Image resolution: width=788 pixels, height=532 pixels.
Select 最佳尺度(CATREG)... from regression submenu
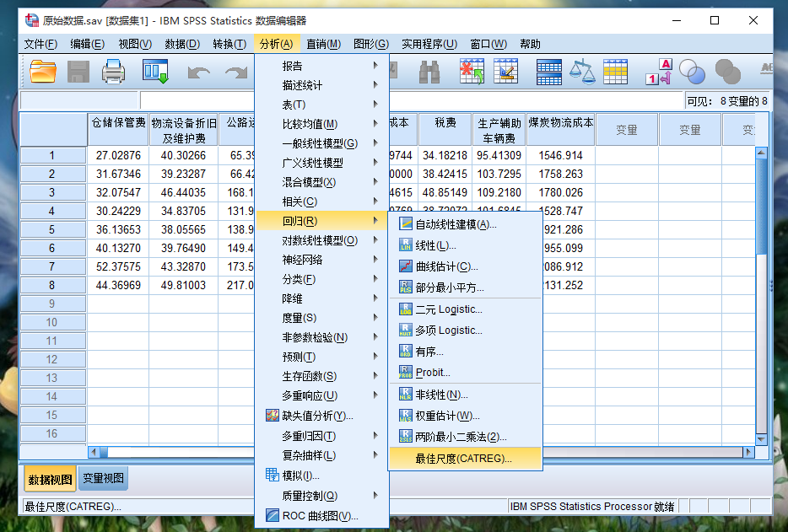coord(466,458)
